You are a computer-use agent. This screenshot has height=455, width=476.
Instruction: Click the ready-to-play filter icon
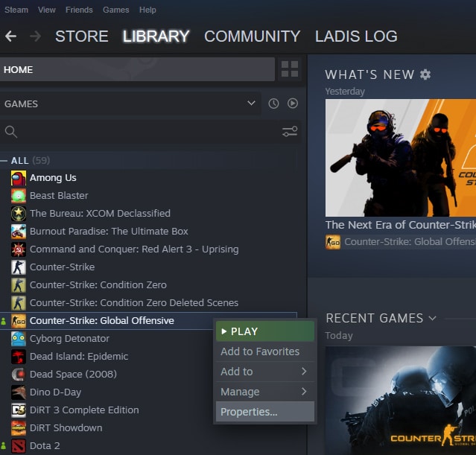pos(293,104)
